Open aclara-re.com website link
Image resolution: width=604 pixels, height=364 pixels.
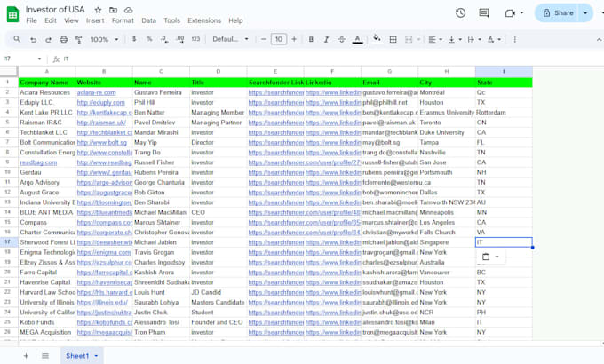point(96,92)
